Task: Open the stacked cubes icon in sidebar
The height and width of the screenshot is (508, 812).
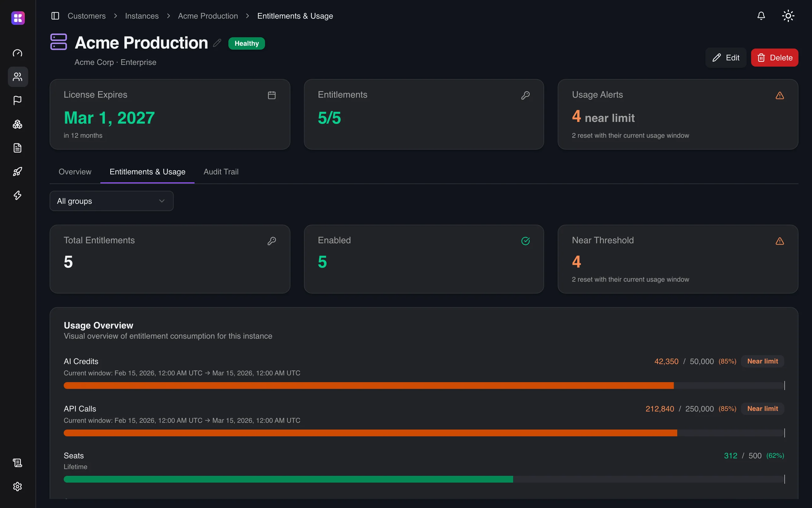Action: click(17, 124)
